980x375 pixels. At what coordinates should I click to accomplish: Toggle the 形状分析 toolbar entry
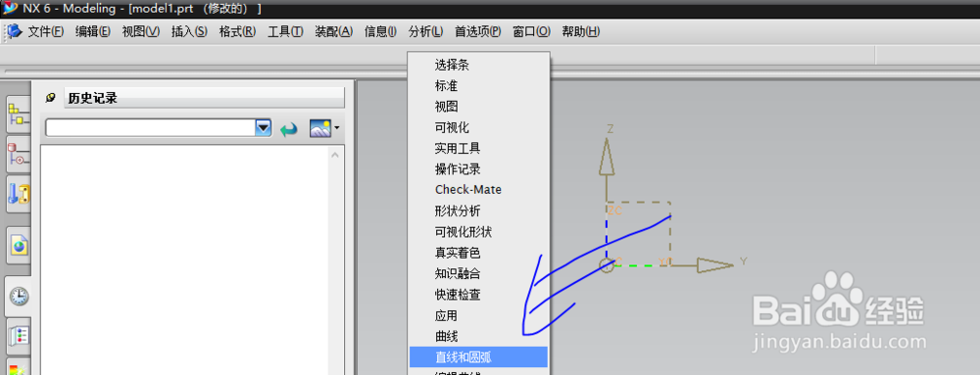tap(478, 211)
